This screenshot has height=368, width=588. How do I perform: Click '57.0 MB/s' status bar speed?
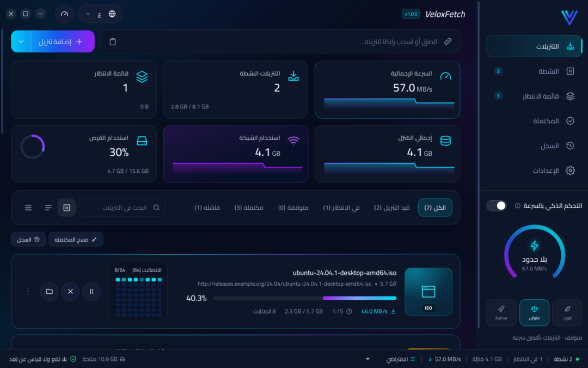coord(445,359)
